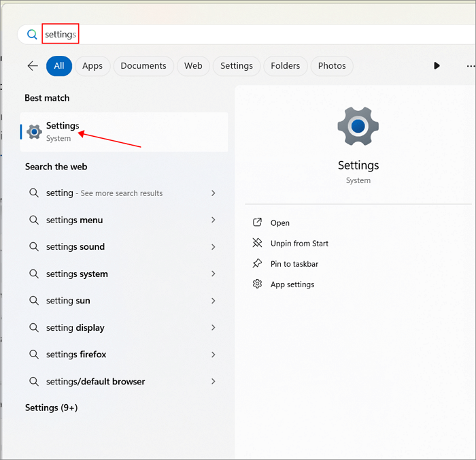476x460 pixels.
Task: Expand chevron for 'setting - See more search results'
Action: [x=214, y=193]
